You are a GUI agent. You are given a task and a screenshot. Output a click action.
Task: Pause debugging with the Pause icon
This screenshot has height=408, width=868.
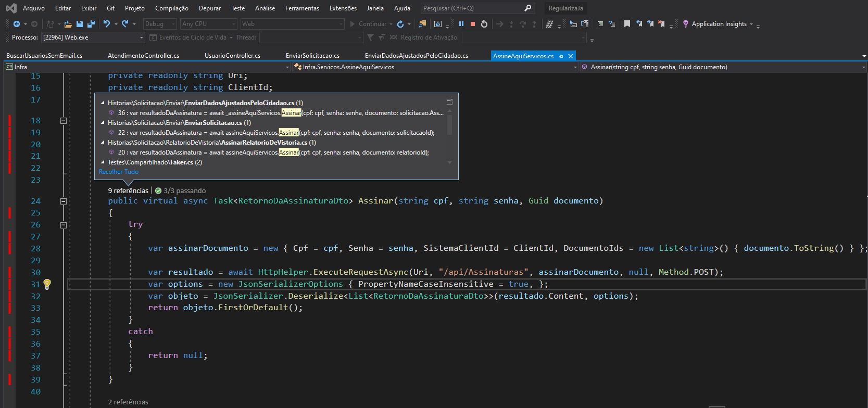click(x=461, y=24)
